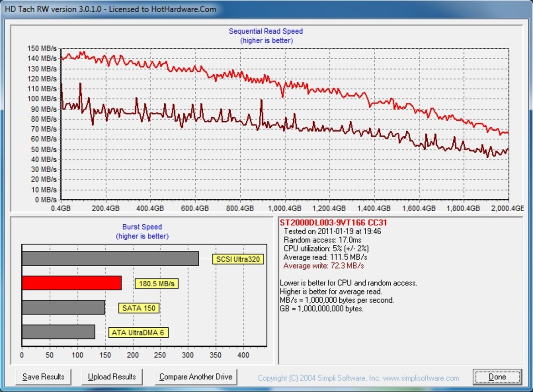Click the drive model ST2000DL003-9VT166 CC31
The height and width of the screenshot is (392, 533).
coord(333,222)
